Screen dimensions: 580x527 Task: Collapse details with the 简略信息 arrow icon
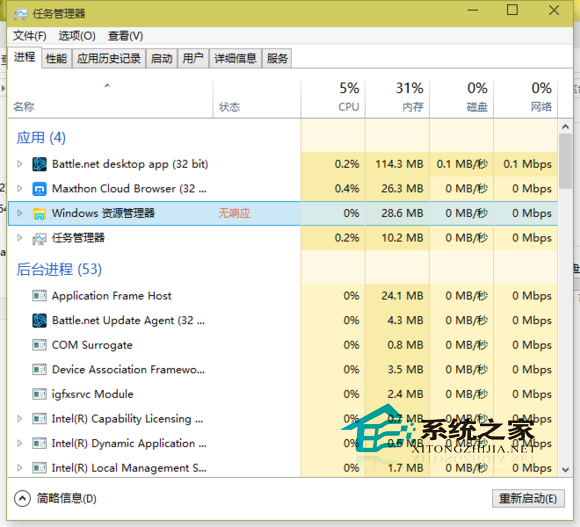tap(23, 498)
